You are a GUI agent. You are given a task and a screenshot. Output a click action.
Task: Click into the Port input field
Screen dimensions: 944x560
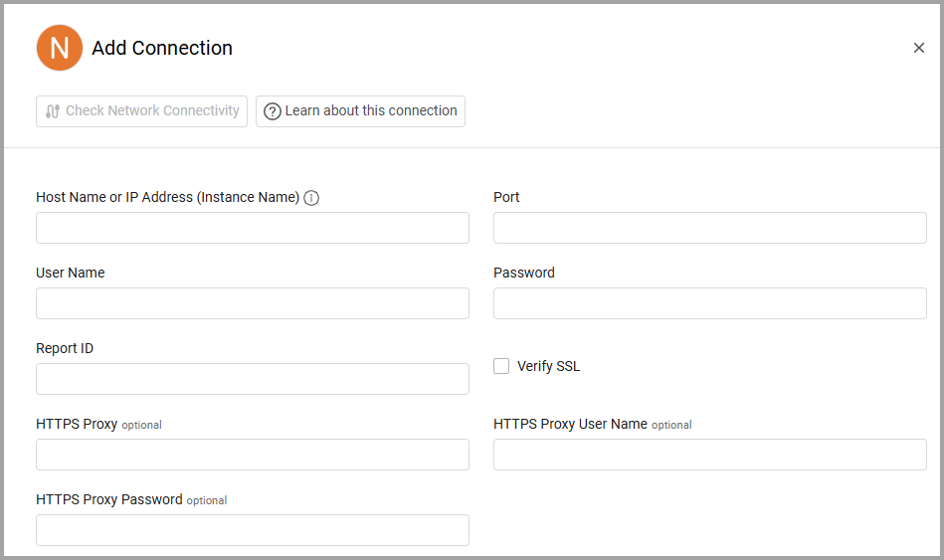point(710,228)
